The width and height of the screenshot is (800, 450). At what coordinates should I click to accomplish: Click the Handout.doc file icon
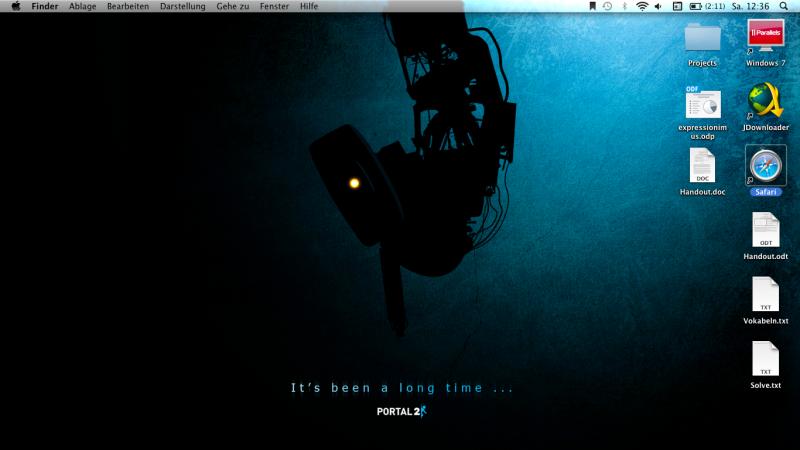[702, 166]
